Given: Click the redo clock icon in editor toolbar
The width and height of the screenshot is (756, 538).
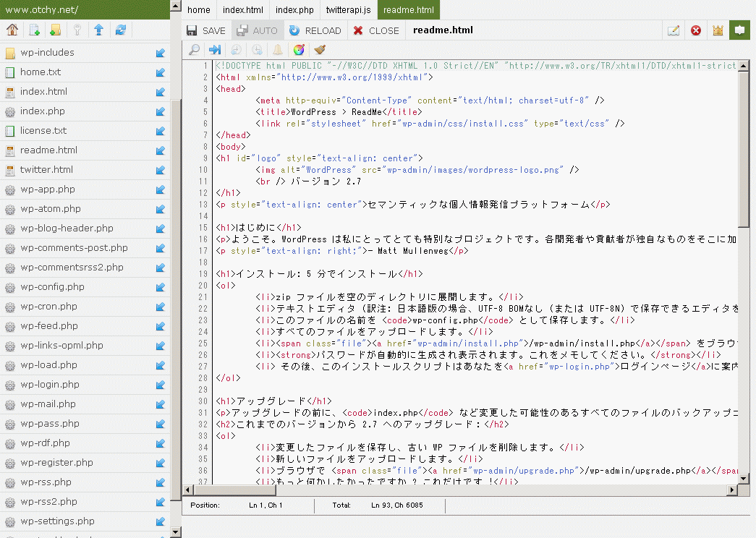Looking at the screenshot, I should [257, 49].
